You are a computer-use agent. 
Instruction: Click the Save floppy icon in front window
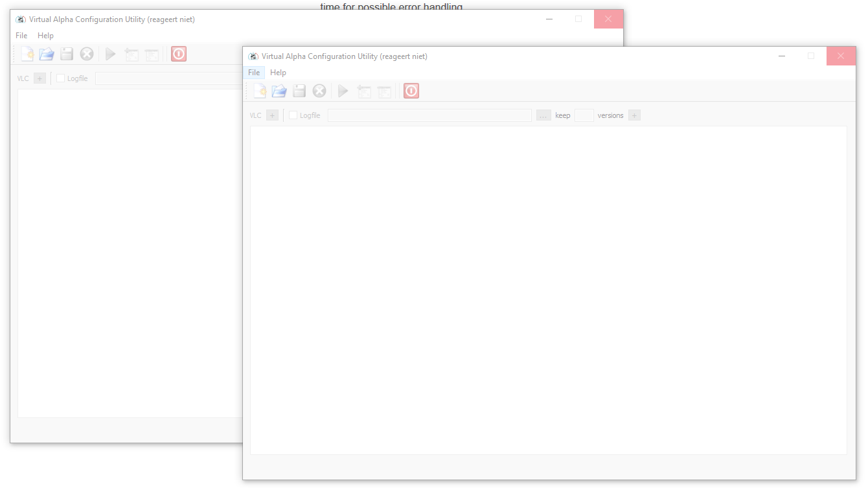299,91
